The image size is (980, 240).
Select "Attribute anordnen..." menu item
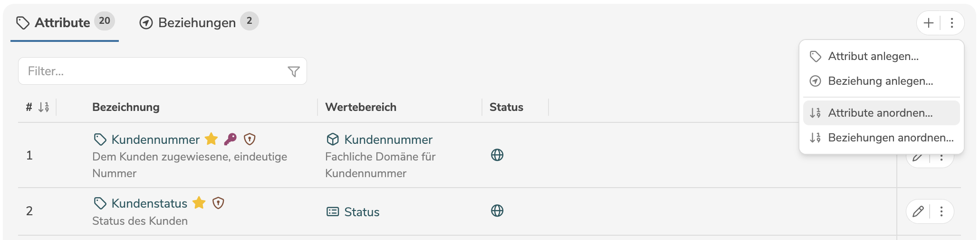[x=880, y=113]
